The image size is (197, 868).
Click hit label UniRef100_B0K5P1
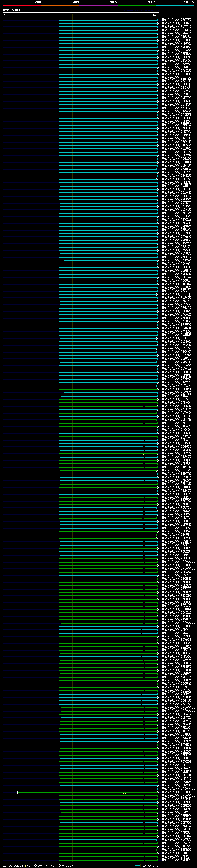point(177,860)
